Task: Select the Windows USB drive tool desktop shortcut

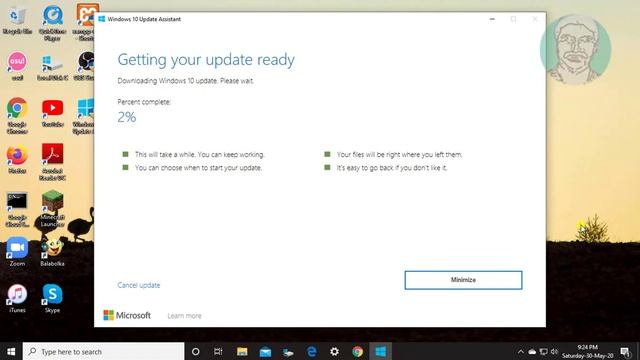Action: pyautogui.click(x=52, y=67)
